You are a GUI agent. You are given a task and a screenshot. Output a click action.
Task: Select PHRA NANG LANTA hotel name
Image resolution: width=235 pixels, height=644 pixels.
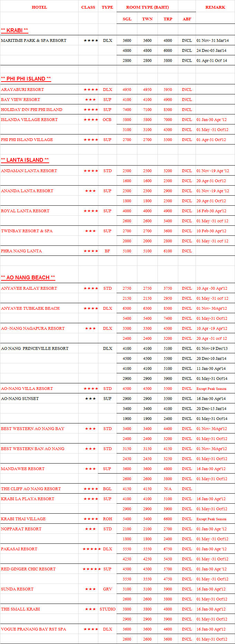[21, 251]
